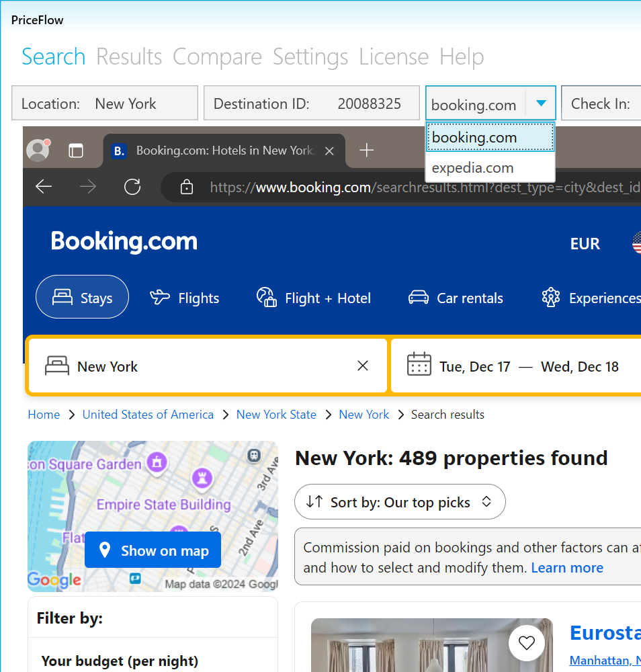The width and height of the screenshot is (641, 672).
Task: Open a new browser tab with plus icon
Action: click(366, 151)
